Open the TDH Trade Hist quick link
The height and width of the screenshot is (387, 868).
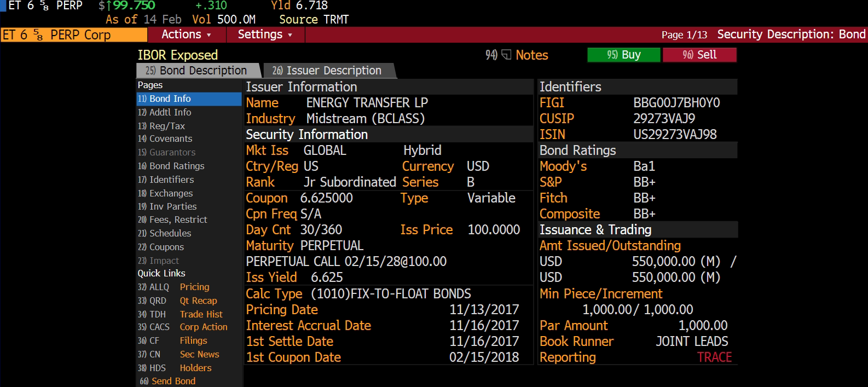[x=180, y=314]
